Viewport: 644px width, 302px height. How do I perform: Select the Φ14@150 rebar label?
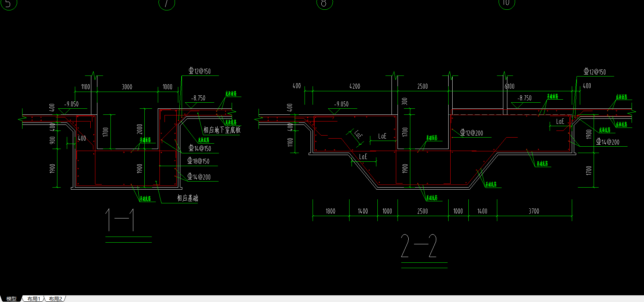coord(199,148)
